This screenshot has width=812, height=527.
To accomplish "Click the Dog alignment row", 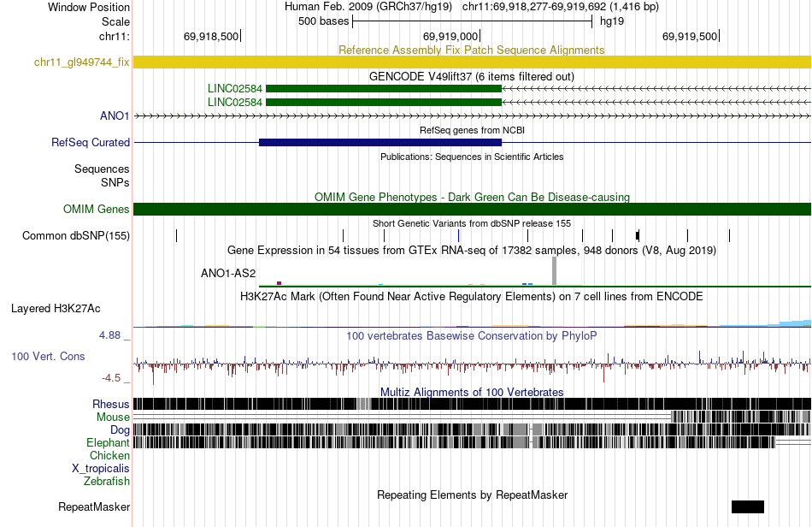I will pos(473,429).
